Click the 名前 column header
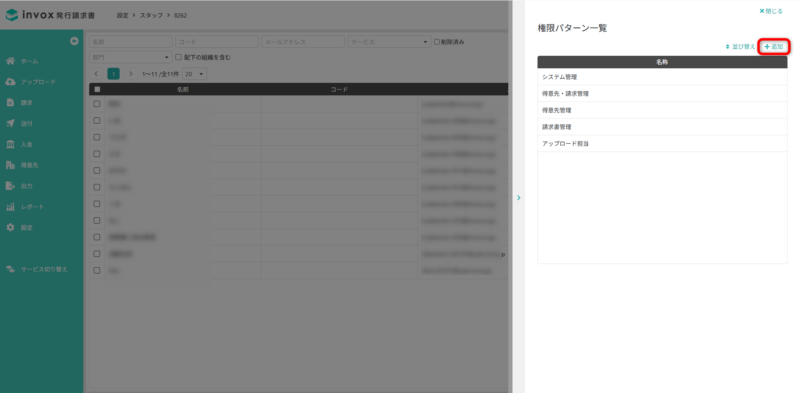The height and width of the screenshot is (393, 800). 183,89
